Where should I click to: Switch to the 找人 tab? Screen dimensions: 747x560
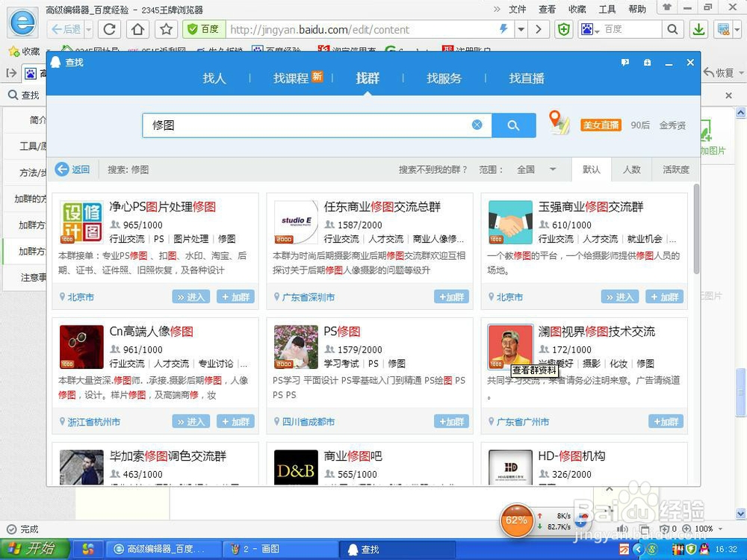click(214, 78)
